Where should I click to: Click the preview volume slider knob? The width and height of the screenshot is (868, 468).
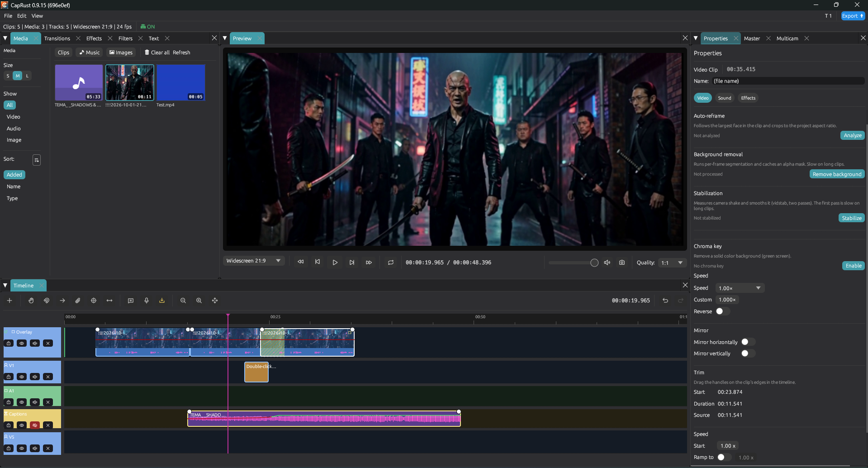594,263
